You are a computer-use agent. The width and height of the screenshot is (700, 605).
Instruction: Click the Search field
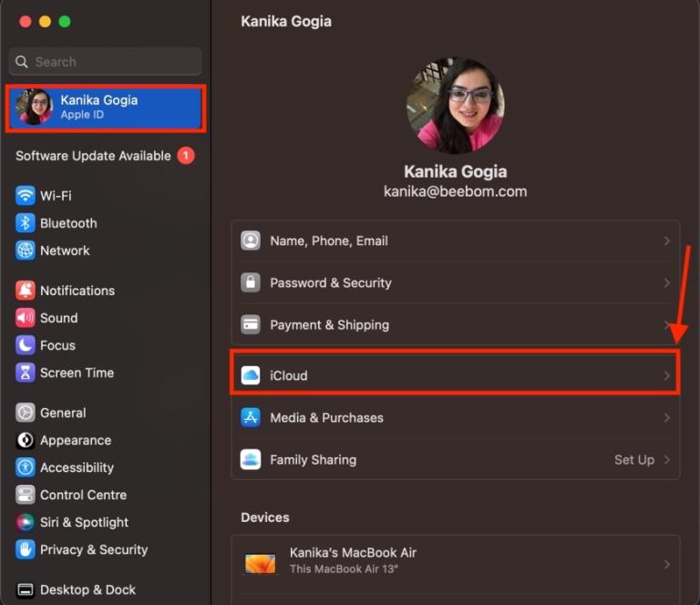[105, 62]
